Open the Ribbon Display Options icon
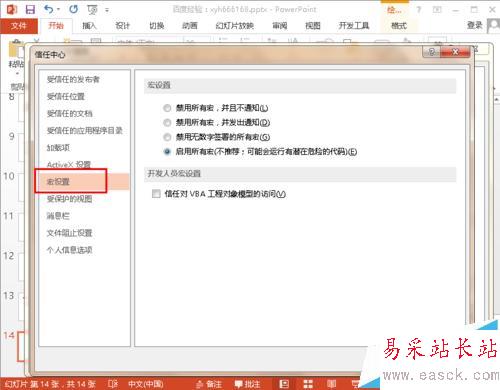Viewport: 500px width, 390px height. point(437,10)
